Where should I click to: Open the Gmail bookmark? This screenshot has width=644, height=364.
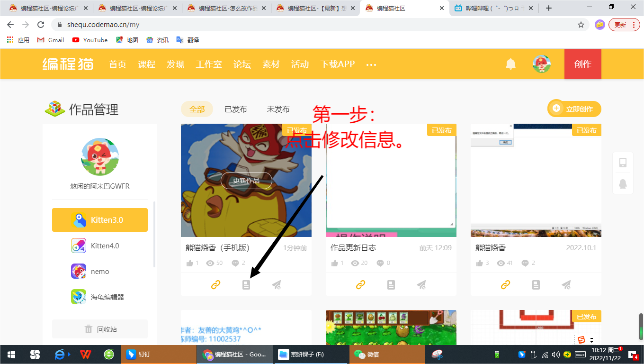[51, 40]
